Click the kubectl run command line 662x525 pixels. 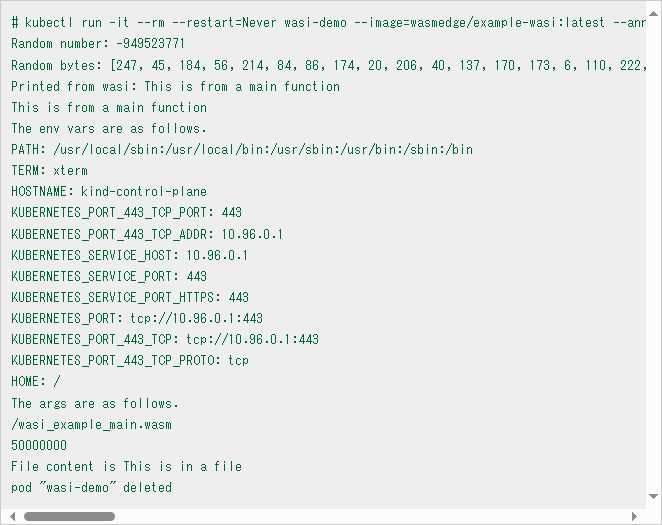320,23
